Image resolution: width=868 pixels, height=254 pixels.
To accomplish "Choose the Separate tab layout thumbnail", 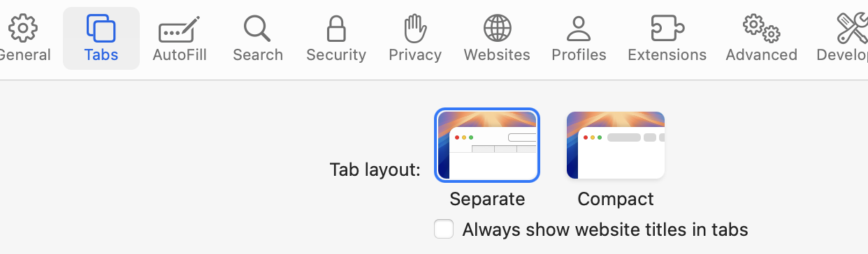I will (487, 145).
